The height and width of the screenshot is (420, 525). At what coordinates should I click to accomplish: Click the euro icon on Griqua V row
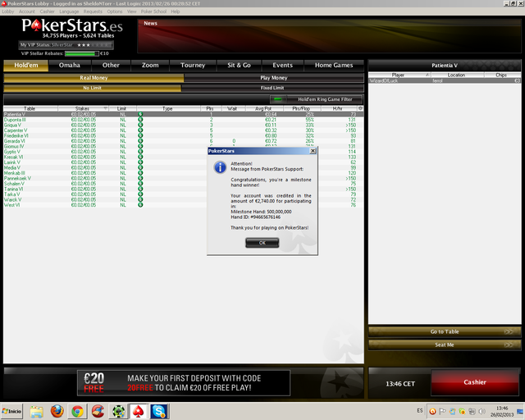tap(140, 125)
